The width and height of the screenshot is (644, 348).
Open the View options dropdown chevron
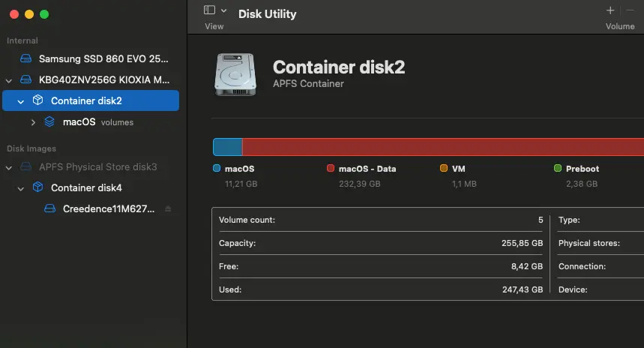pyautogui.click(x=224, y=10)
